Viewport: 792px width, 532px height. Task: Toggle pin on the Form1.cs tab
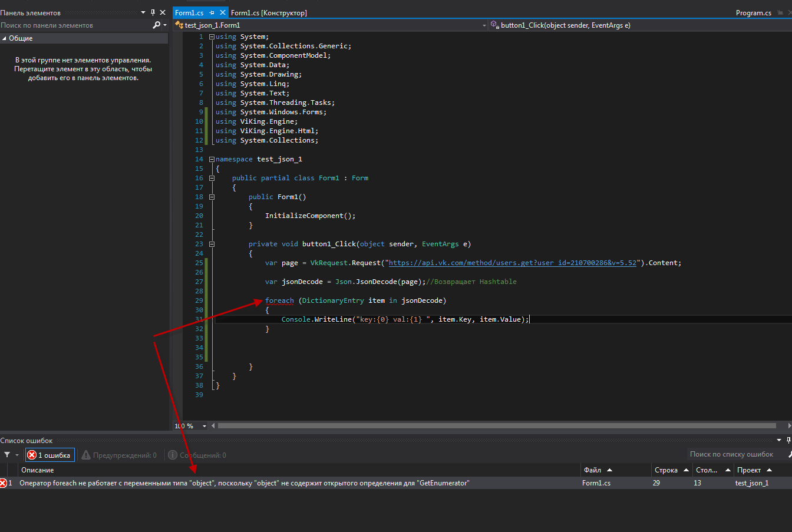coord(212,12)
